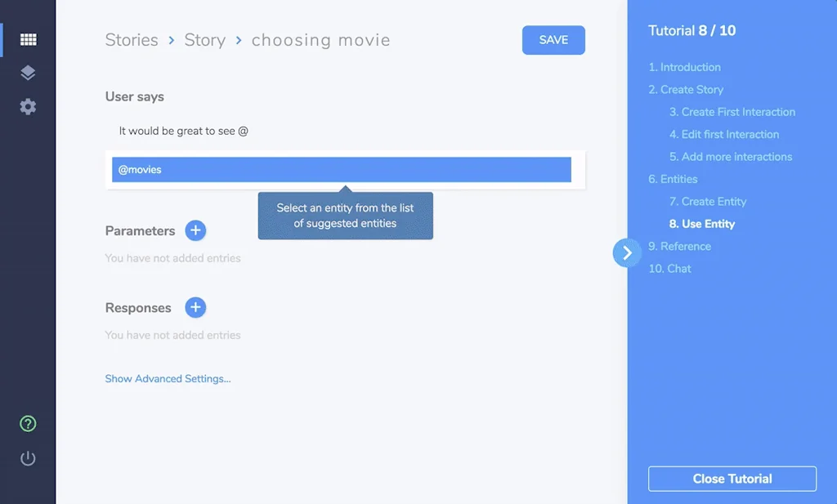
Task: Add a new parameter with the plus icon
Action: tap(195, 231)
